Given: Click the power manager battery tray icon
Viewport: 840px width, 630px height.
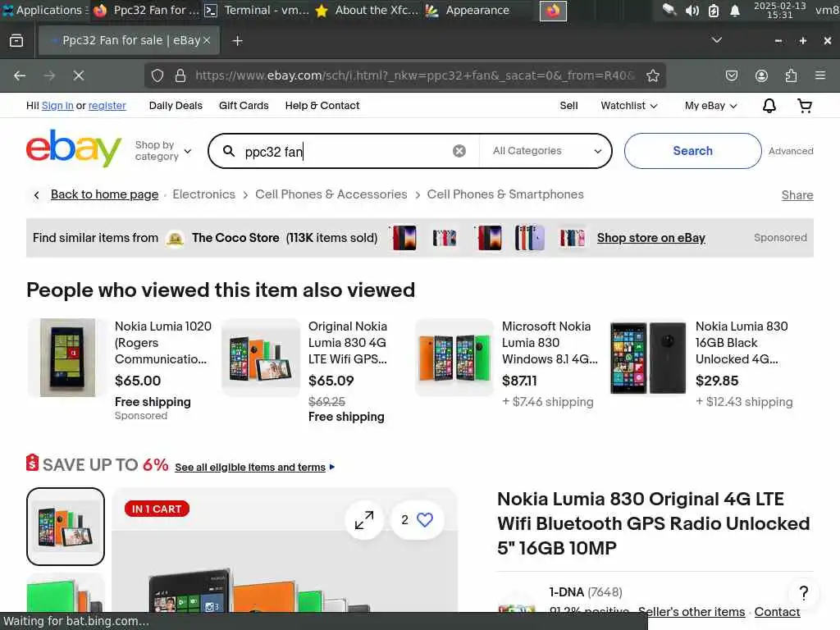Looking at the screenshot, I should (x=714, y=10).
